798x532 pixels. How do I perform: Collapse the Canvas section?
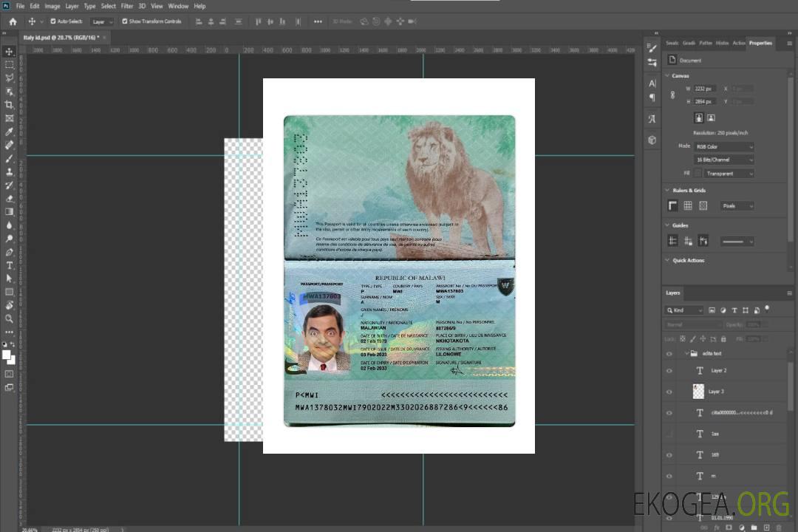click(x=667, y=75)
